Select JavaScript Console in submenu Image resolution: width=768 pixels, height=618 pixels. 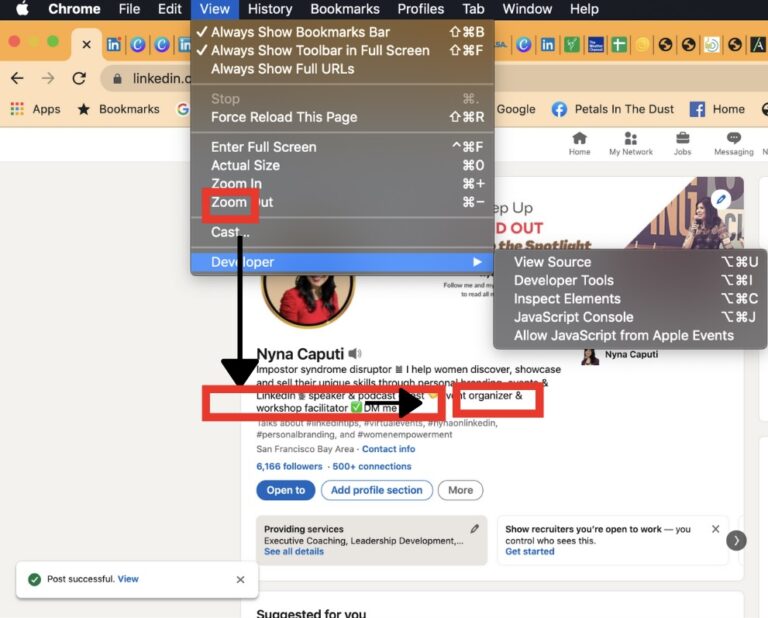630,317
